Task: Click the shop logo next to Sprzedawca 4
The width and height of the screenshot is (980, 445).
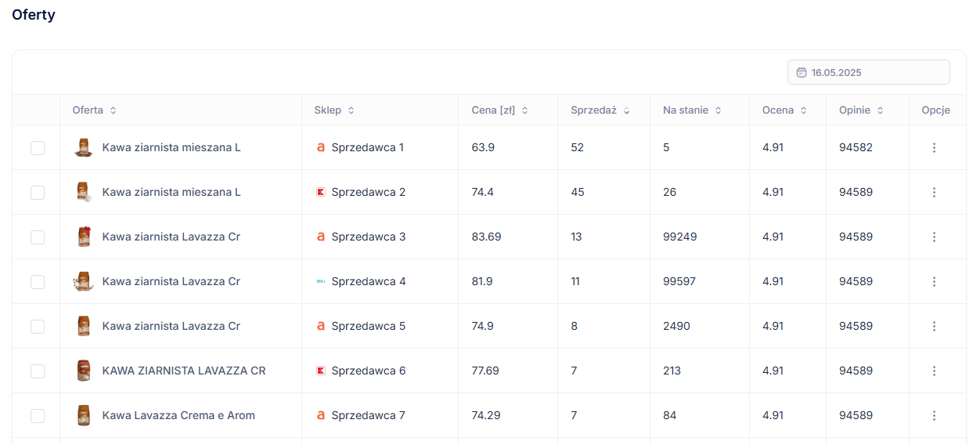Action: click(320, 281)
